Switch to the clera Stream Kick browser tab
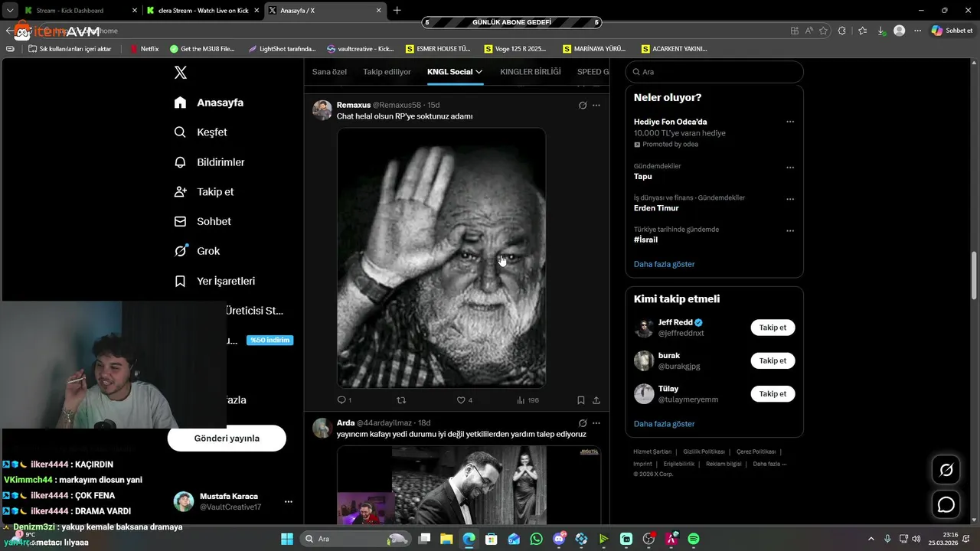 click(203, 11)
